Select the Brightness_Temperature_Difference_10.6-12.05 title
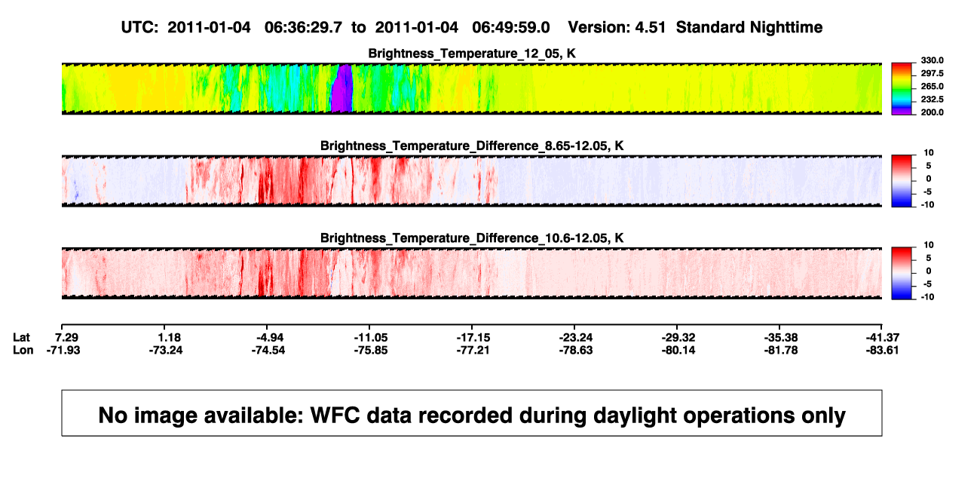980x503 pixels. pos(472,238)
